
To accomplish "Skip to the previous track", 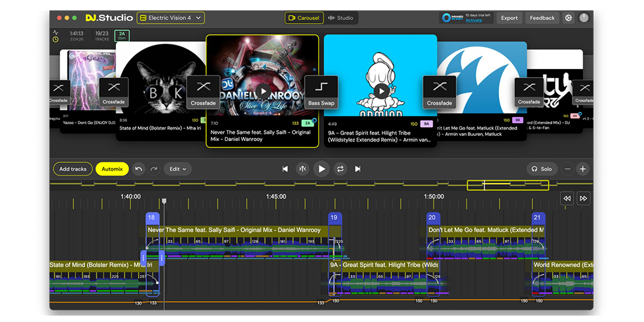I will 285,169.
